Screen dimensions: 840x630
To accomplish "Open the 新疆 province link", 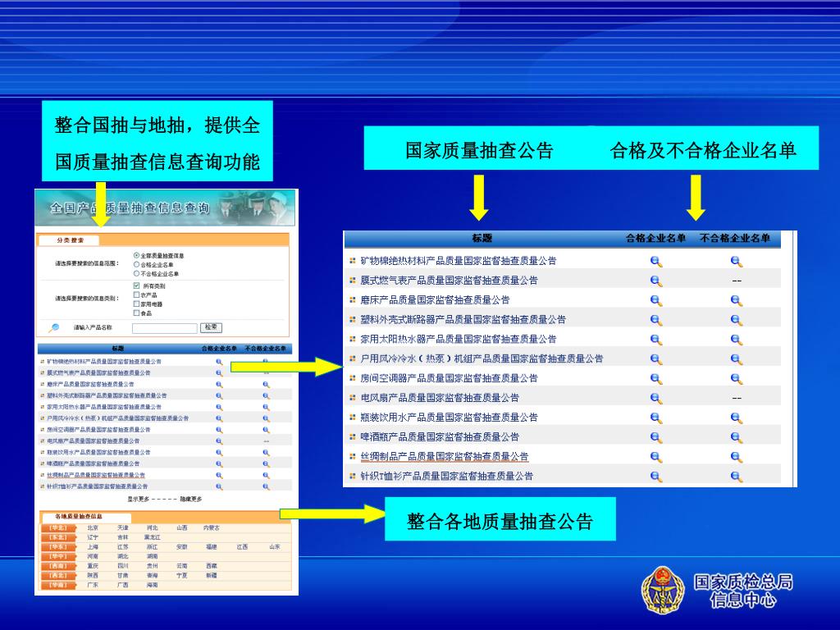I will point(212,575).
